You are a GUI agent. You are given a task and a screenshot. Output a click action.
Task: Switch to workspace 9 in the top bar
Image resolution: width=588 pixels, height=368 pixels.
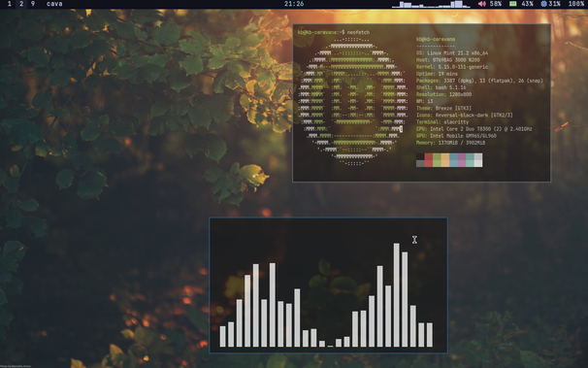pyautogui.click(x=33, y=4)
